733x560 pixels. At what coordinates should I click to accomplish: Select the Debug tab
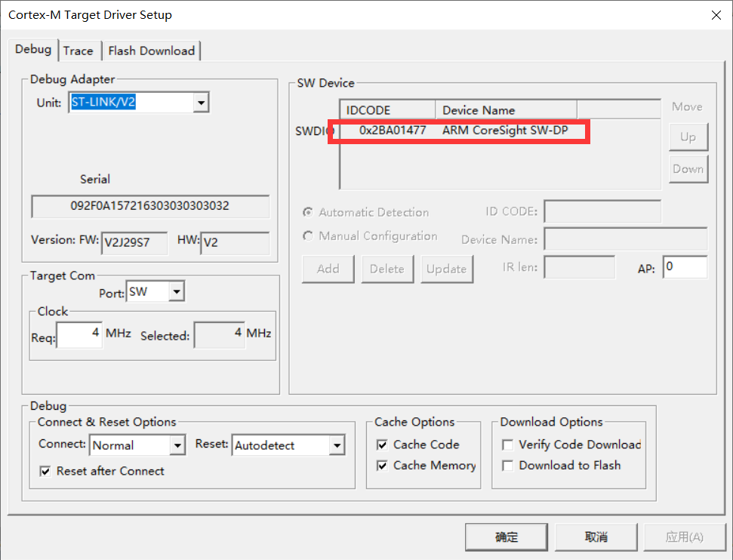[32, 49]
